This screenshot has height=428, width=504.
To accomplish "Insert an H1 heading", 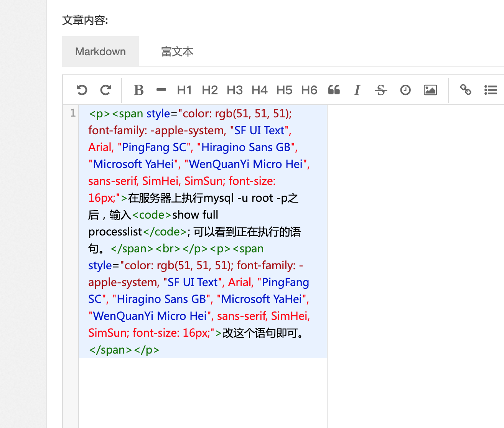I will (x=184, y=90).
